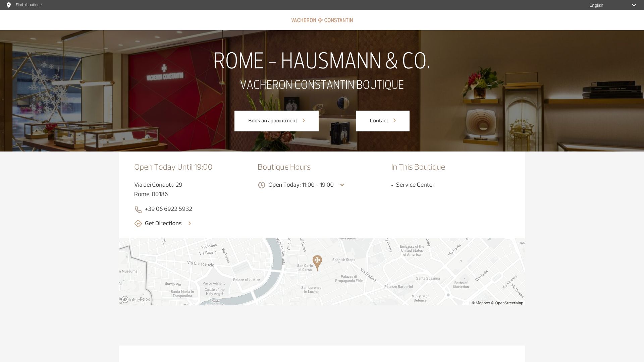Screen dimensions: 644x362
Task: Click the Maltese cross map marker
Action: point(317,263)
